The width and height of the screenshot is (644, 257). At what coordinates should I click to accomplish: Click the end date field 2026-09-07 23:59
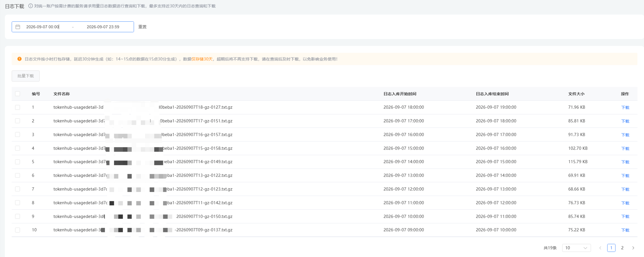(x=103, y=27)
